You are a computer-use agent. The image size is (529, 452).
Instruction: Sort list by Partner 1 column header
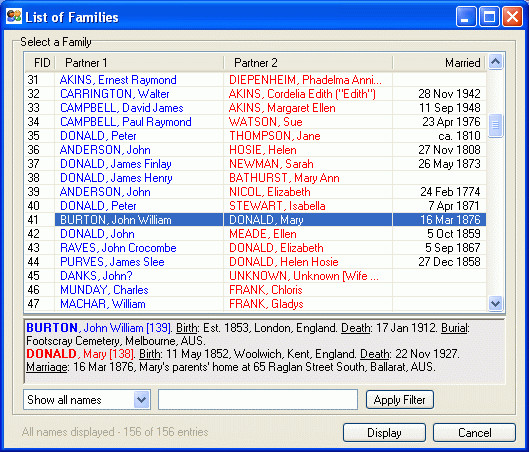click(x=139, y=63)
